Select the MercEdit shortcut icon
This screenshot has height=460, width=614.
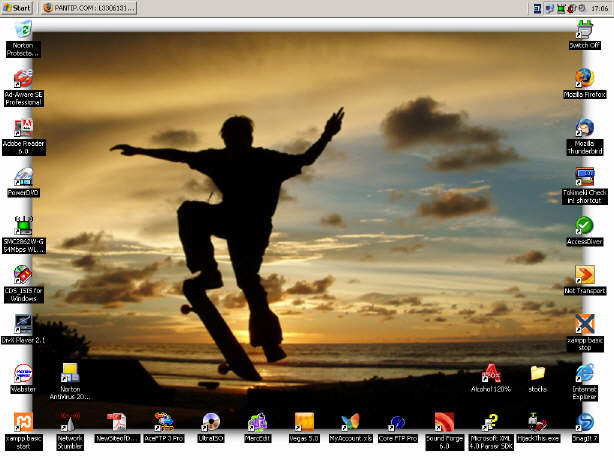257,428
